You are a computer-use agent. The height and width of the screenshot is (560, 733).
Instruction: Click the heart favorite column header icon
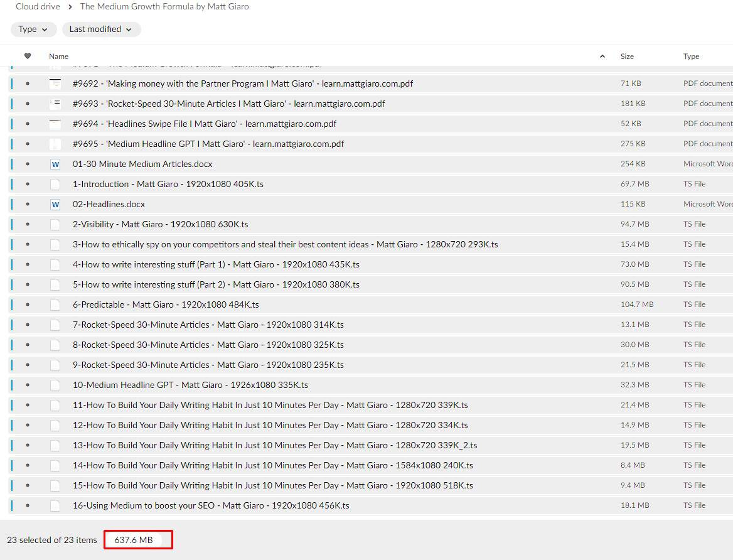point(27,57)
